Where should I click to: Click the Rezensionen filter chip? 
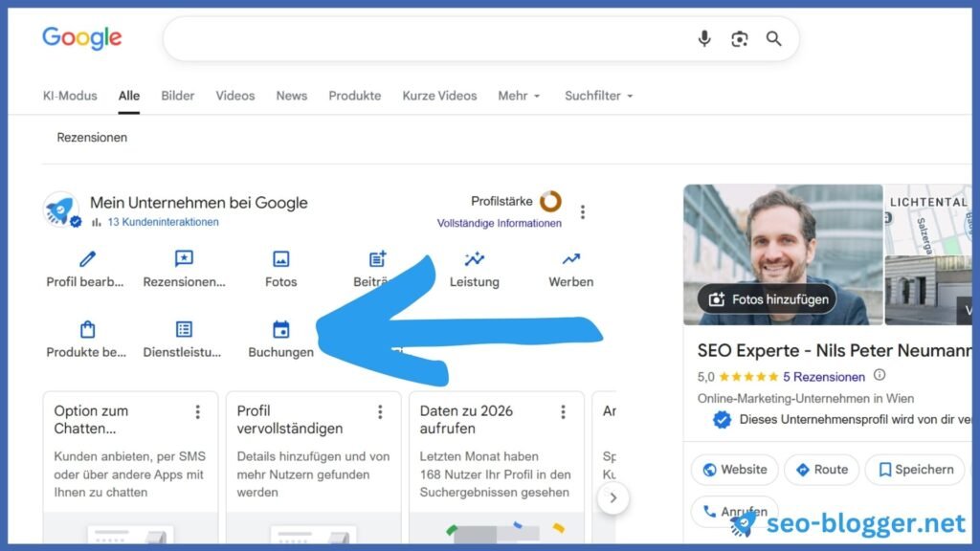tap(92, 138)
